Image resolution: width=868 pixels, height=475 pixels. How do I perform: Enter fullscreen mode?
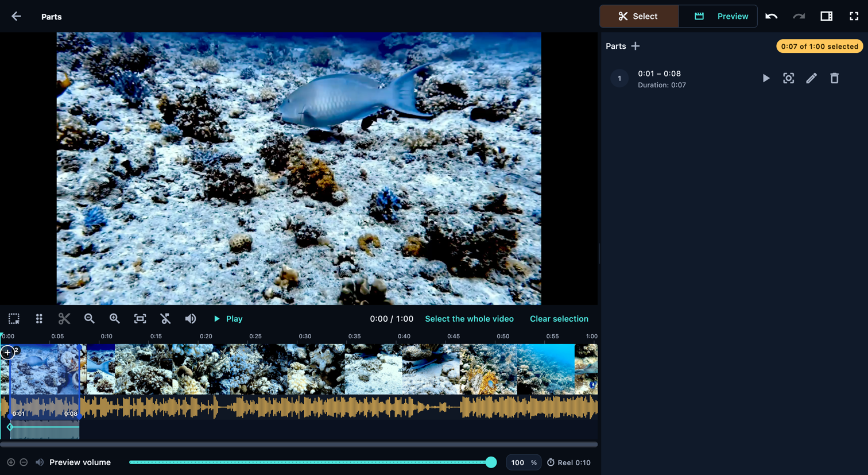click(x=854, y=16)
